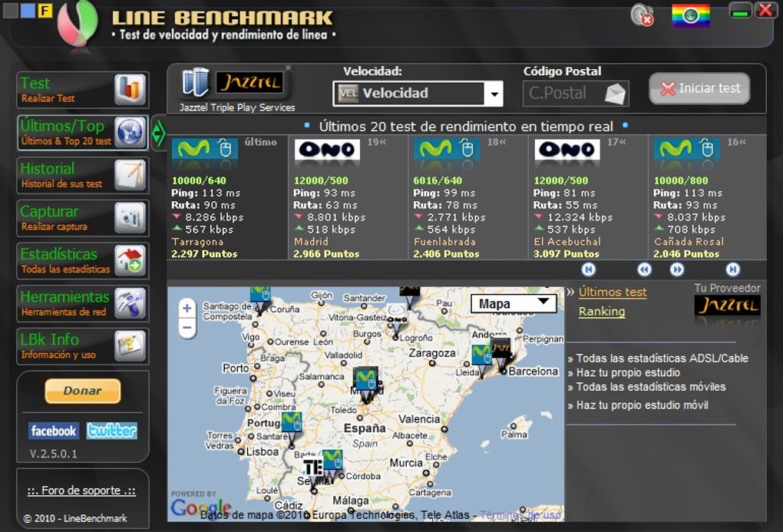Image resolution: width=783 pixels, height=532 pixels.
Task: Select the último Movistar test card logo
Action: 205,150
